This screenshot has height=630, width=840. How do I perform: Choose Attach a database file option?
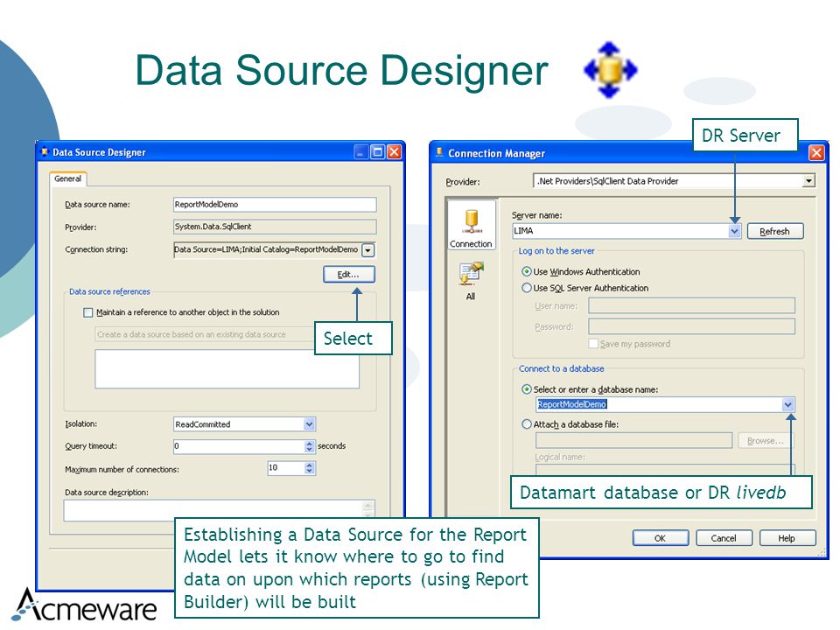(x=527, y=423)
